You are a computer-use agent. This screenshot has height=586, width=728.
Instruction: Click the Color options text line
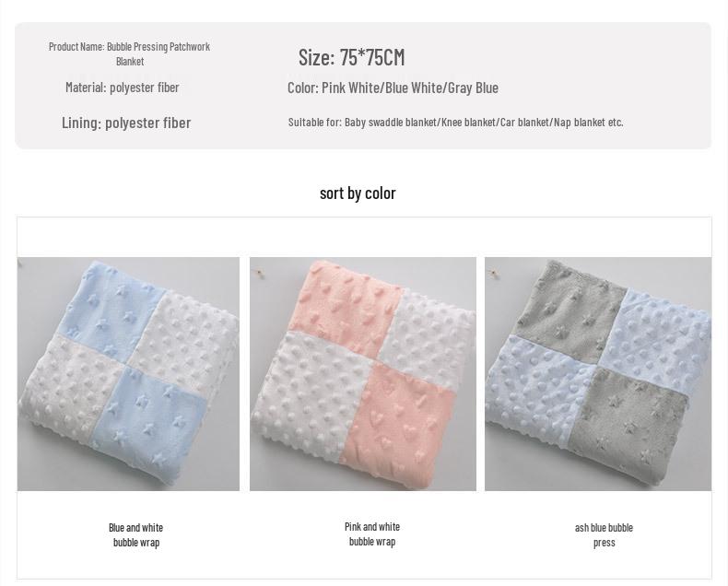pos(393,88)
